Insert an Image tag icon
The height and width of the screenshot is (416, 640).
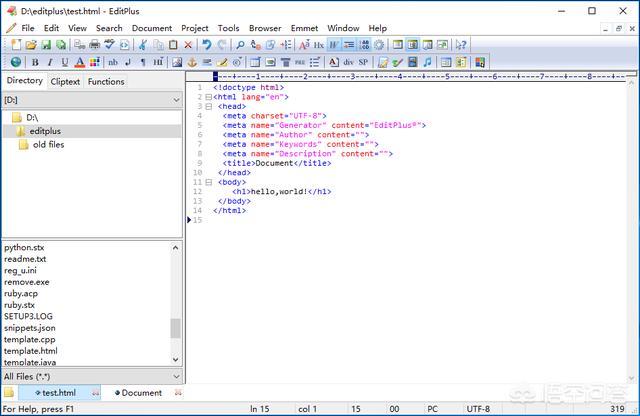tap(177, 62)
